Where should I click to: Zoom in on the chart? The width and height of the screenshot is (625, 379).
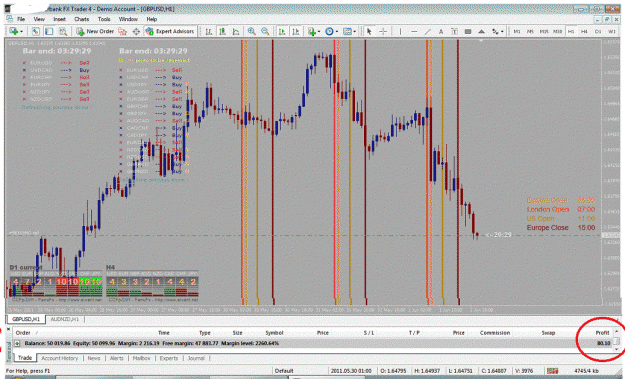click(252, 31)
